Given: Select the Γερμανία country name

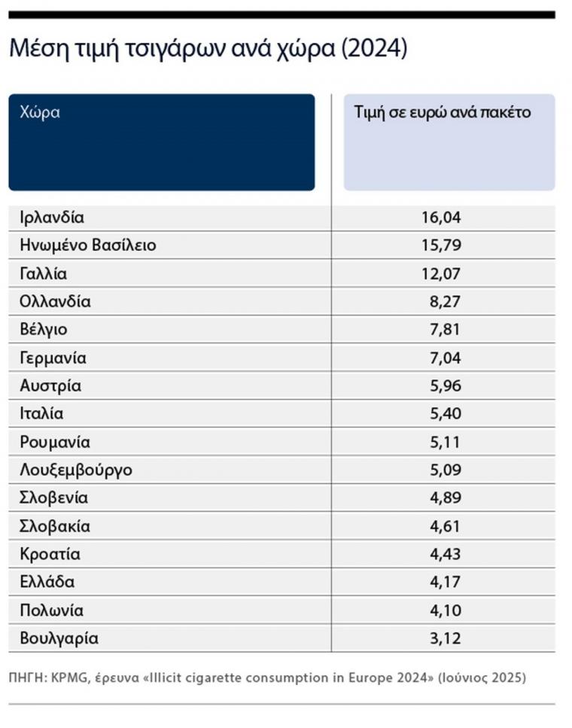Looking at the screenshot, I should pyautogui.click(x=53, y=358).
